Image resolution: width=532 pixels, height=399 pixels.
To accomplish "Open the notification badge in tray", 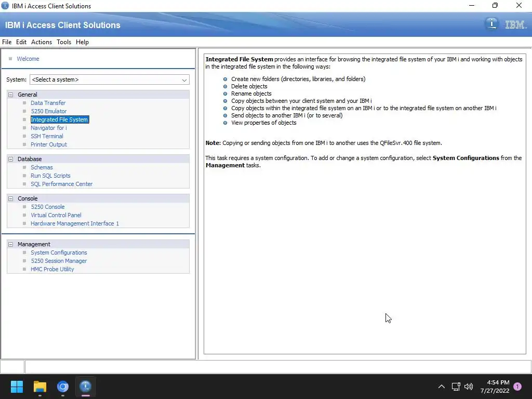I will coord(517,387).
